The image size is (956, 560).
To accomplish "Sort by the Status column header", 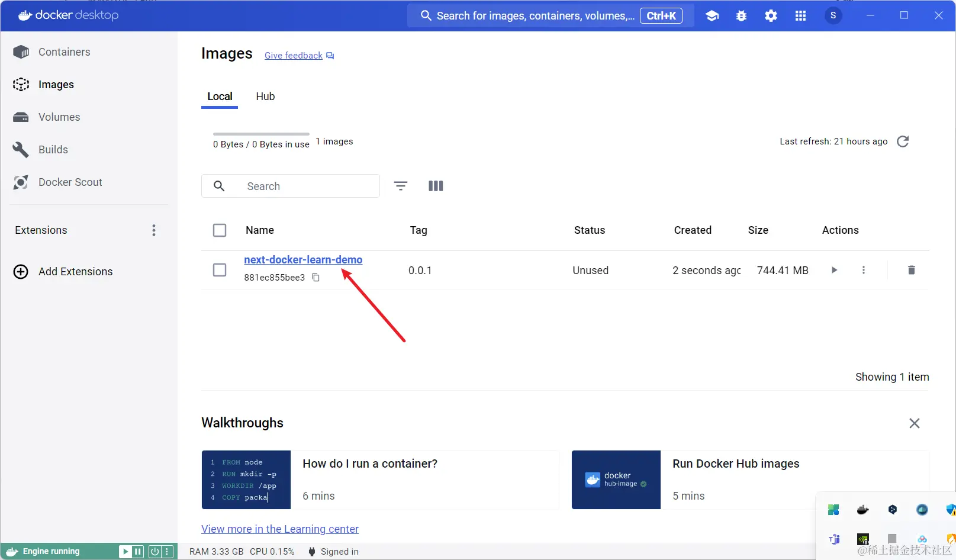I will [x=590, y=230].
